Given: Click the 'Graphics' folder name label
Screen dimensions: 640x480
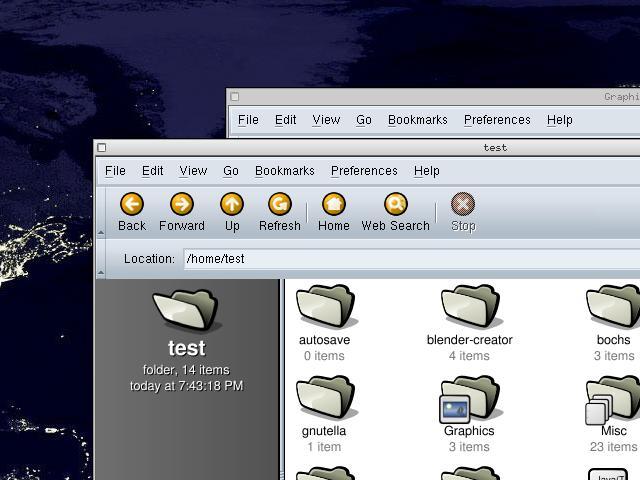Looking at the screenshot, I should pos(469,431).
